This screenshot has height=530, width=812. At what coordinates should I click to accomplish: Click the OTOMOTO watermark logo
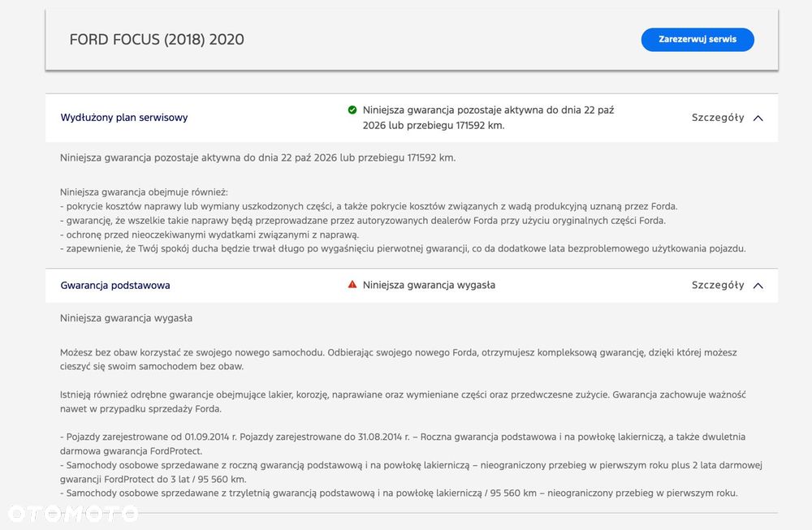point(72,513)
